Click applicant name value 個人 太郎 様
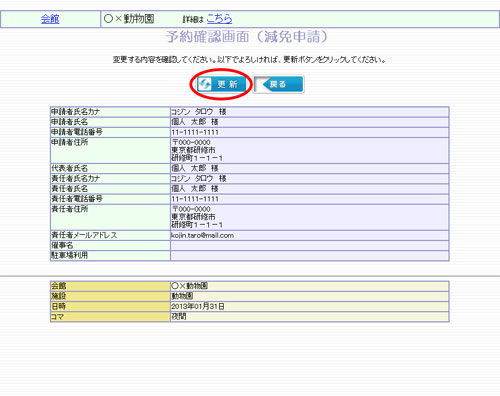Image resolution: width=500 pixels, height=396 pixels. pyautogui.click(x=195, y=122)
